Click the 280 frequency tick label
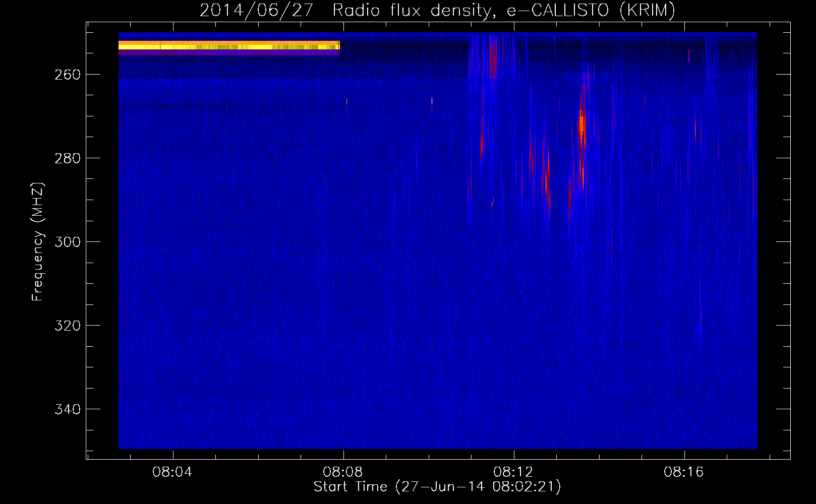 click(x=68, y=158)
